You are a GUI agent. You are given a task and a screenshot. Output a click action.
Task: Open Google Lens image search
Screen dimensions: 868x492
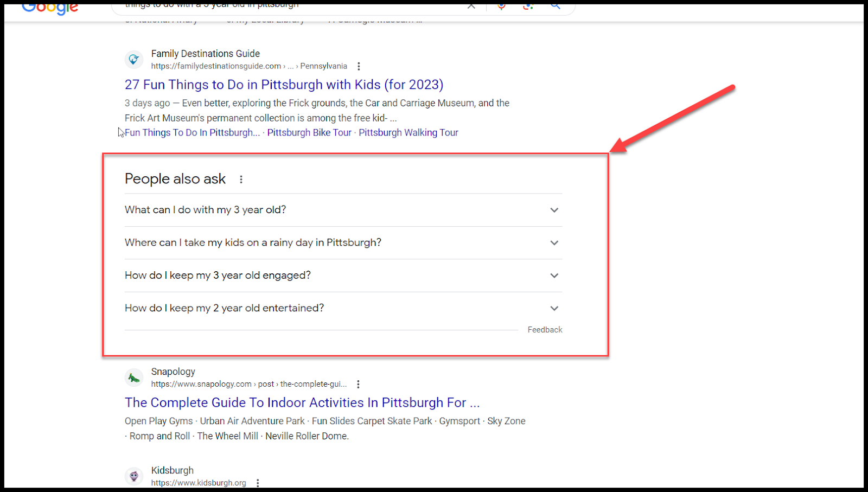(528, 6)
